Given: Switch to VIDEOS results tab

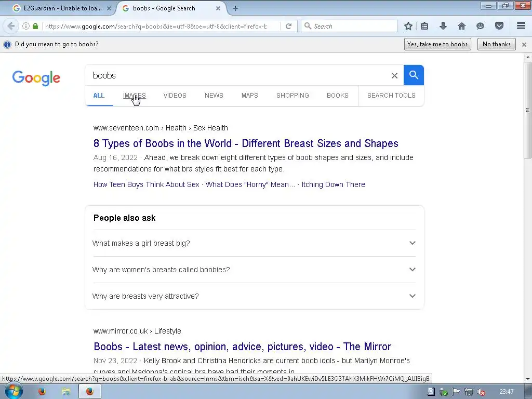Looking at the screenshot, I should pos(175,96).
